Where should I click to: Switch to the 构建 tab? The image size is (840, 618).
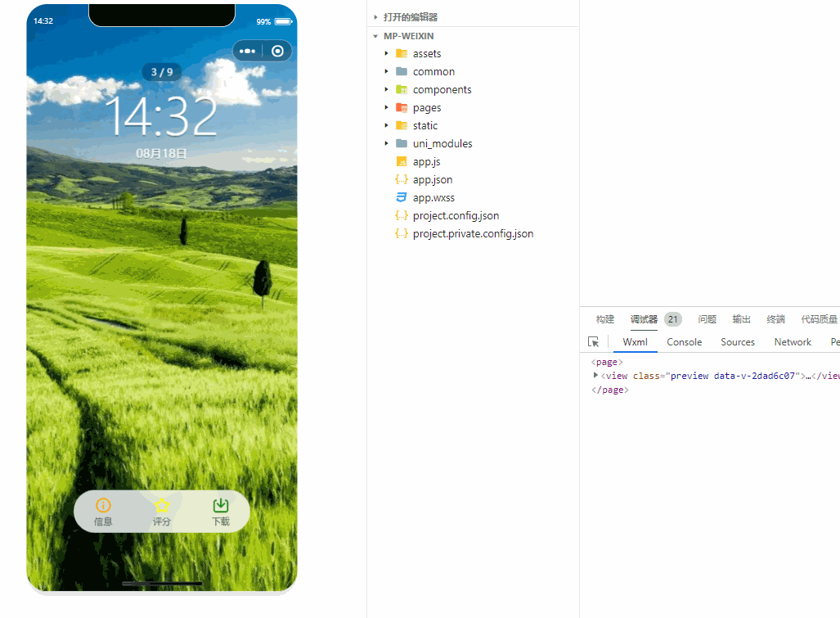604,319
